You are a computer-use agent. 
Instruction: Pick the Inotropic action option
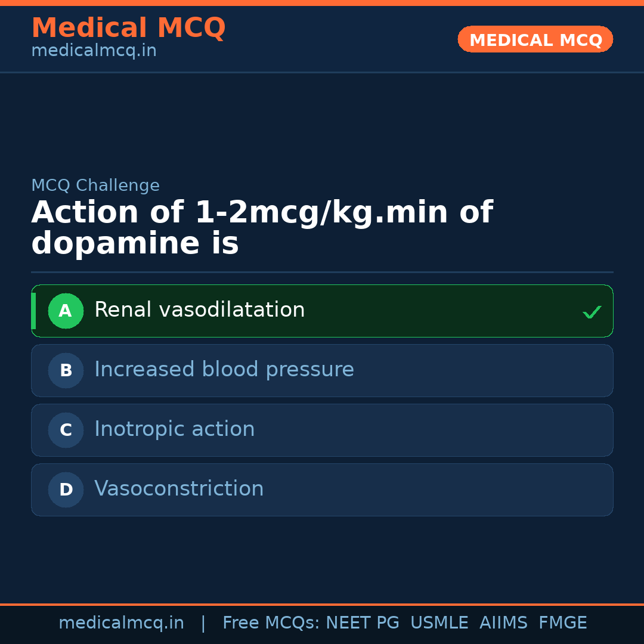click(175, 429)
